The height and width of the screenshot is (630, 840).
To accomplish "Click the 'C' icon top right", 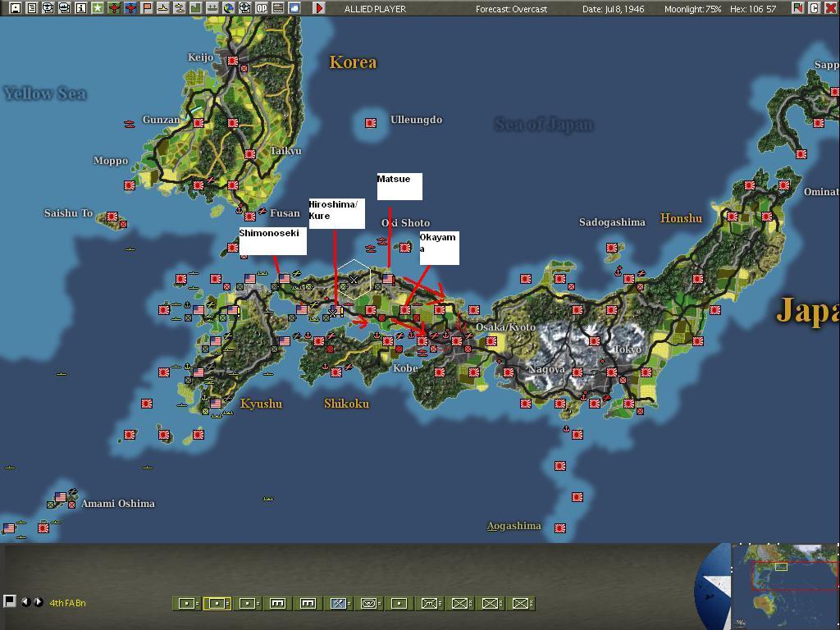I will click(x=814, y=8).
